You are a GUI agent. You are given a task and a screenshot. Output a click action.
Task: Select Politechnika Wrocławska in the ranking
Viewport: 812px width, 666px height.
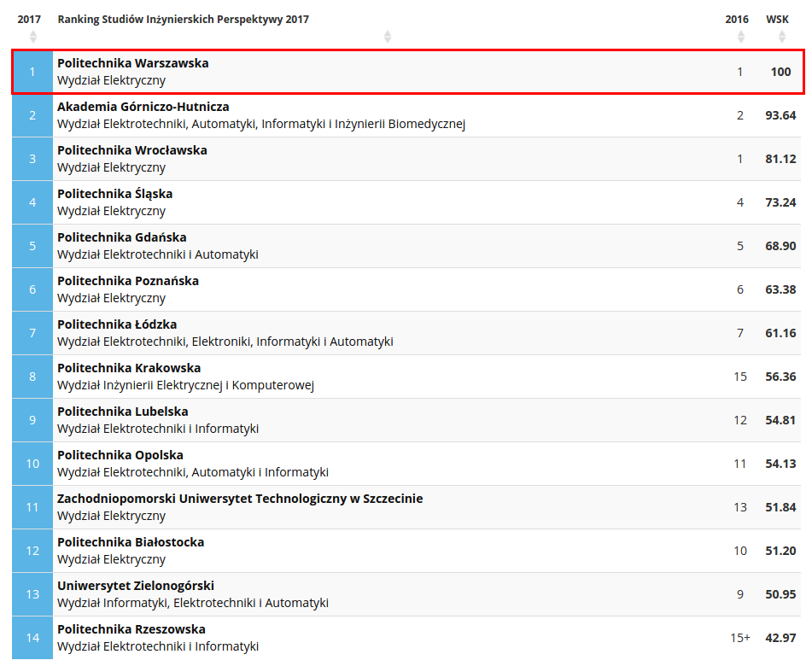click(x=132, y=150)
